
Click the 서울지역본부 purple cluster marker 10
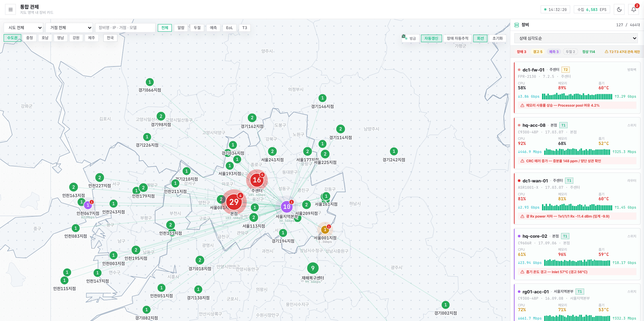click(287, 207)
